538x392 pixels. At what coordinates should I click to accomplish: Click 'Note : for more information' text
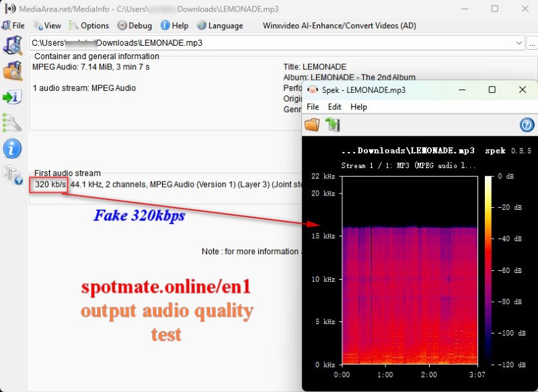(x=250, y=251)
